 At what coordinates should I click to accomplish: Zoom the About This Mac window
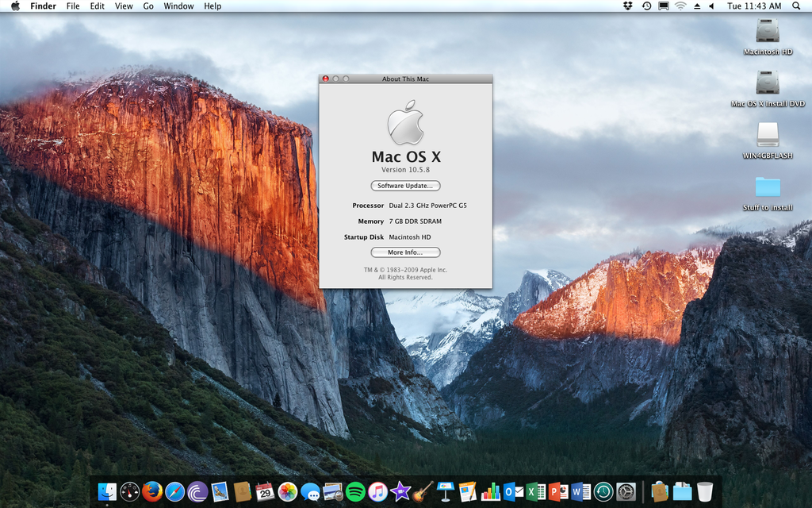[346, 79]
